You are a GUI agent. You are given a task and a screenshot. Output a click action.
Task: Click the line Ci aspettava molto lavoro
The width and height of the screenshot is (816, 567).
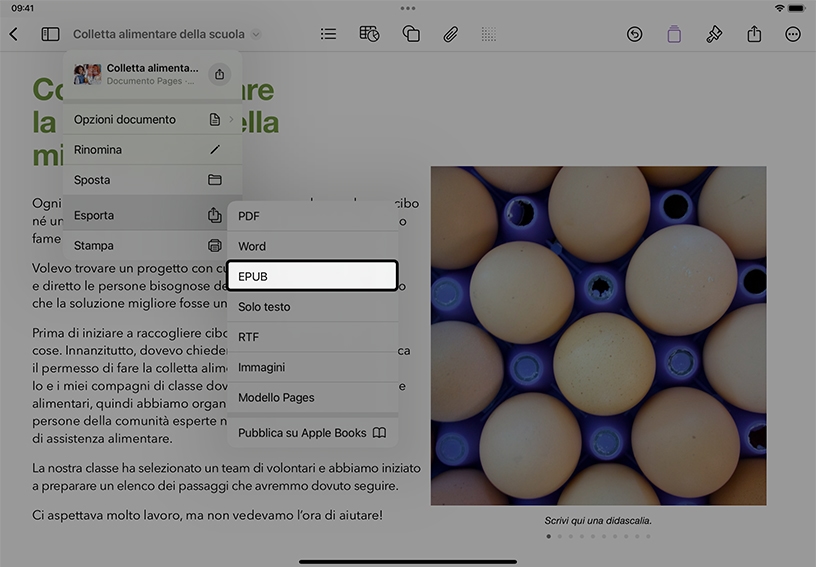(x=207, y=516)
